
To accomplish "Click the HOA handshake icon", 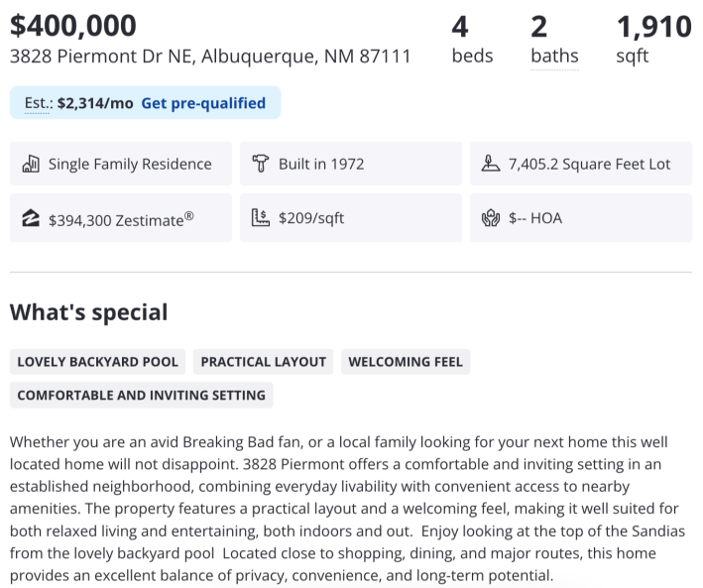I will click(x=491, y=218).
